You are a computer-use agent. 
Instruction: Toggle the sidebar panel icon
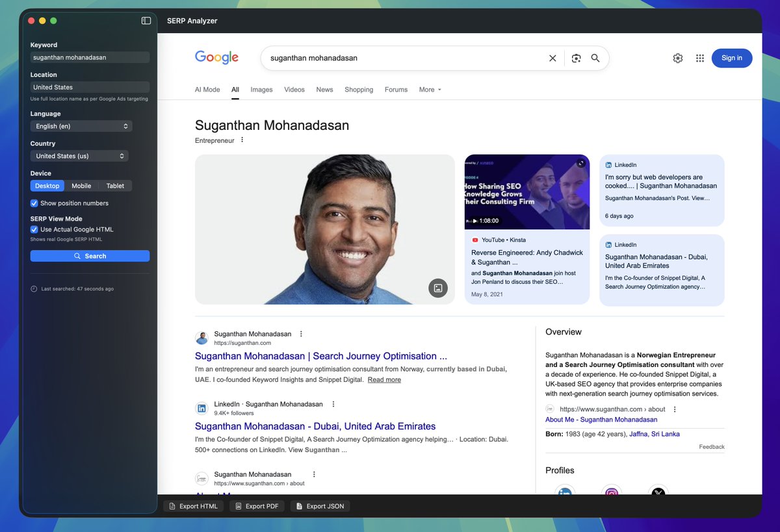tap(146, 21)
